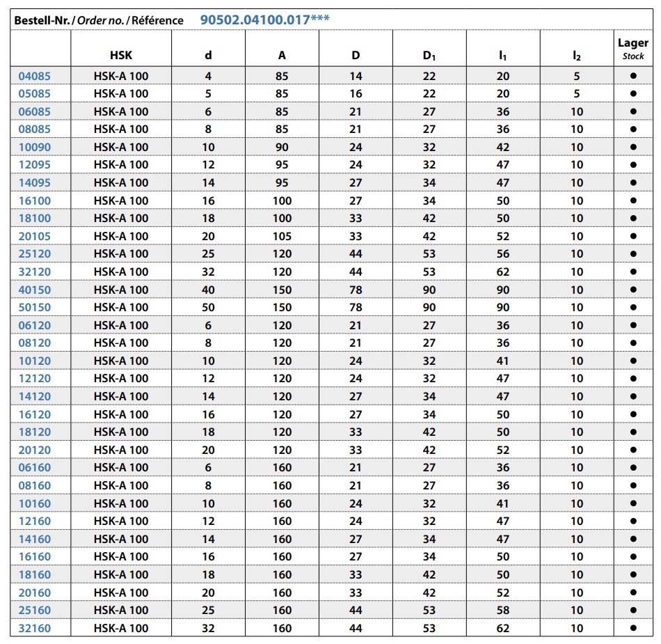
Task: Click the header reference 90502.04100.017***
Action: tap(264, 19)
